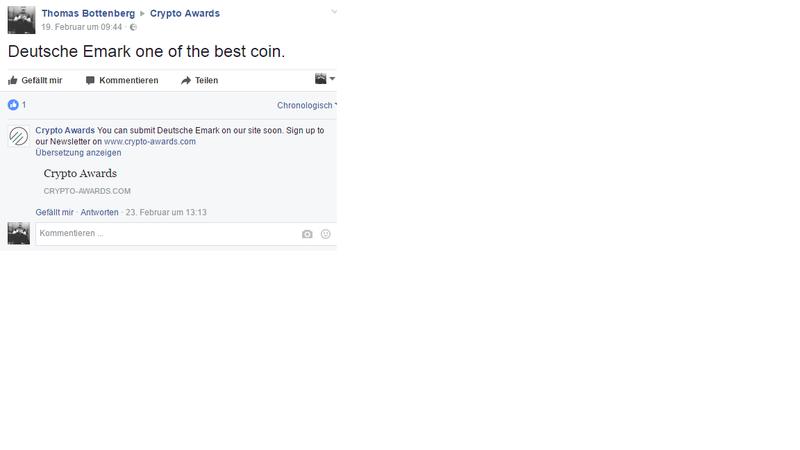Click Thomas Bottenberg's post profile picture
This screenshot has height=450, width=800.
tap(21, 20)
